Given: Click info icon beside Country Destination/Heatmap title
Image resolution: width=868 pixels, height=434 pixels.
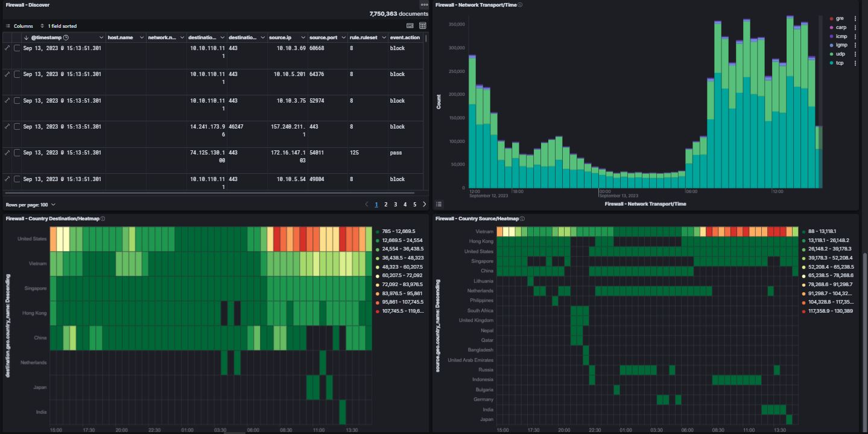Looking at the screenshot, I should click(103, 219).
